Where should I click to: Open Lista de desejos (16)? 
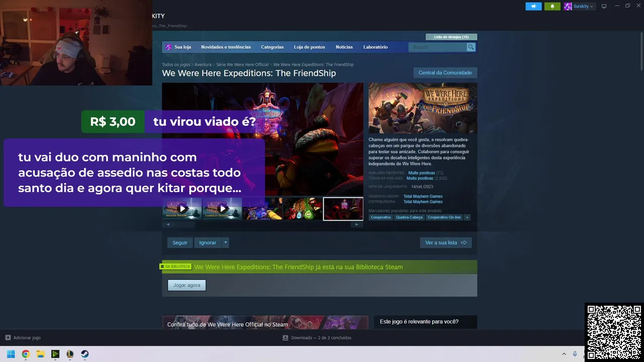tap(451, 37)
